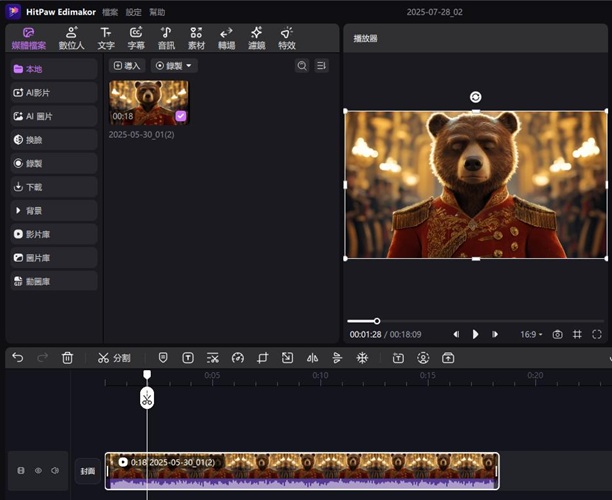Open AI 圖片 in the sidebar
The height and width of the screenshot is (500, 612).
pos(54,116)
